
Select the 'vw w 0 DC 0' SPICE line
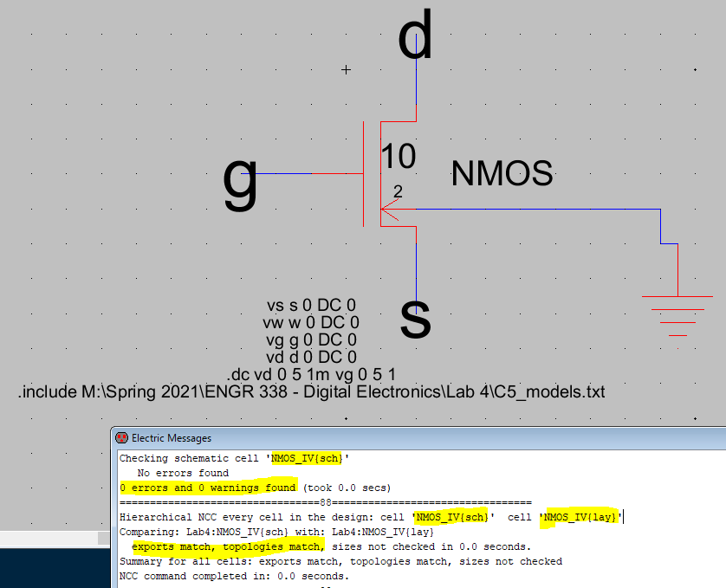[310, 323]
